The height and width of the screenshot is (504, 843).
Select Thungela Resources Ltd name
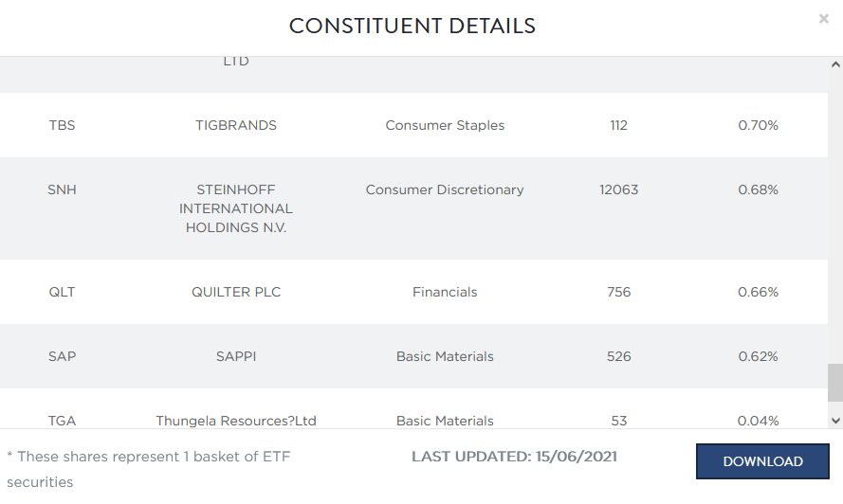point(236,421)
